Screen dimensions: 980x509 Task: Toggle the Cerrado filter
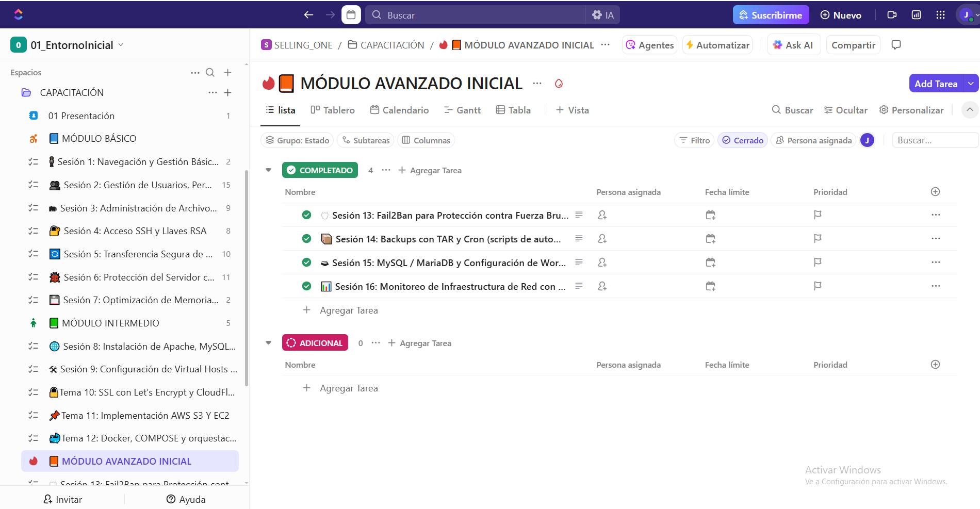pyautogui.click(x=743, y=140)
